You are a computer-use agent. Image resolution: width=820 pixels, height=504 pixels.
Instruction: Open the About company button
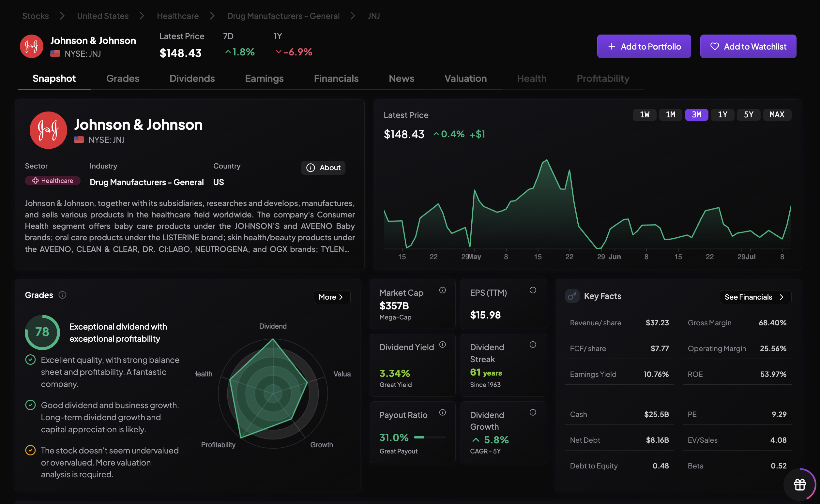pos(323,168)
